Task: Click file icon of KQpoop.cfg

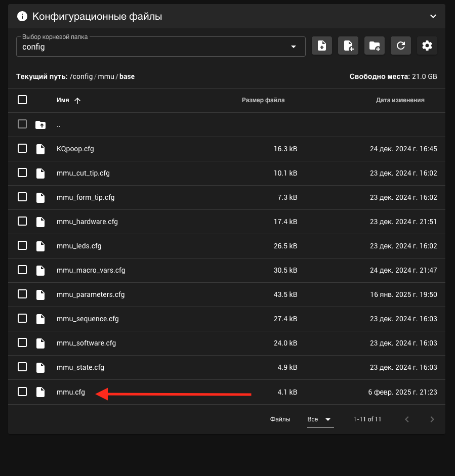Action: click(x=40, y=149)
